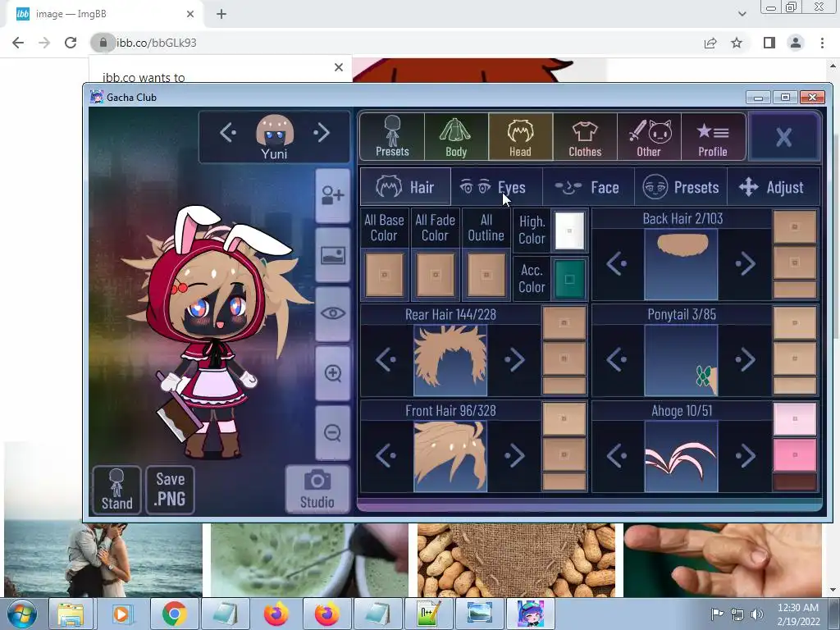This screenshot has width=840, height=630.
Task: Click Save .PNG button
Action: point(170,490)
